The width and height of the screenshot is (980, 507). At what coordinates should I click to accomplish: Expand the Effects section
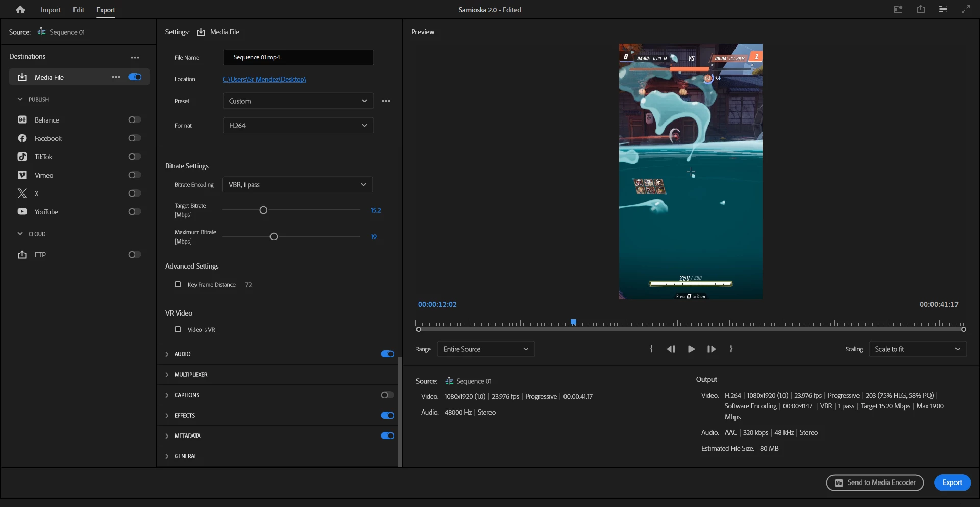click(167, 416)
